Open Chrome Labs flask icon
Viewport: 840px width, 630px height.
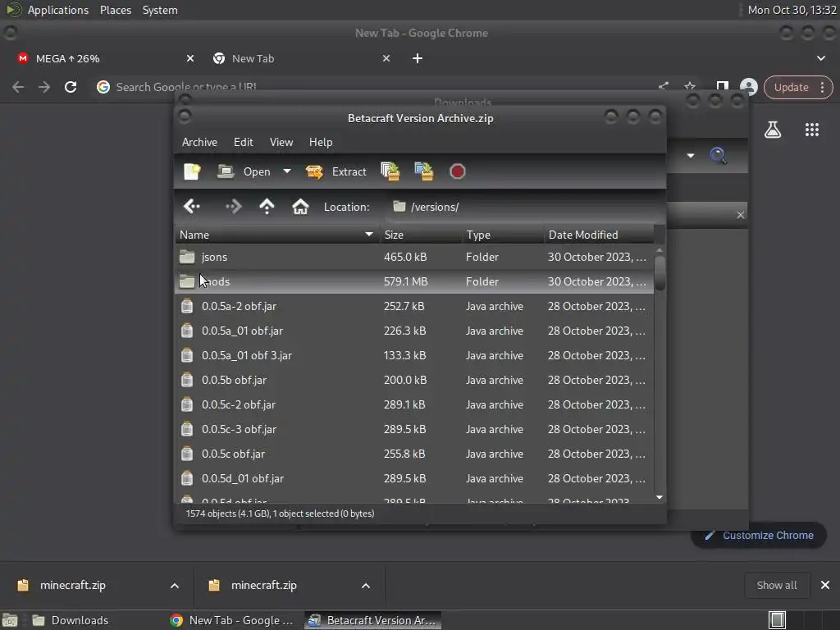[x=773, y=129]
